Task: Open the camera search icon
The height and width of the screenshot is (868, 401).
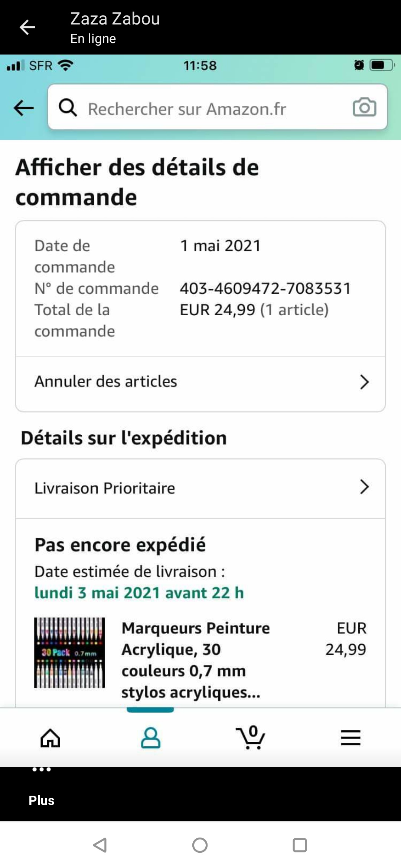Action: [364, 107]
